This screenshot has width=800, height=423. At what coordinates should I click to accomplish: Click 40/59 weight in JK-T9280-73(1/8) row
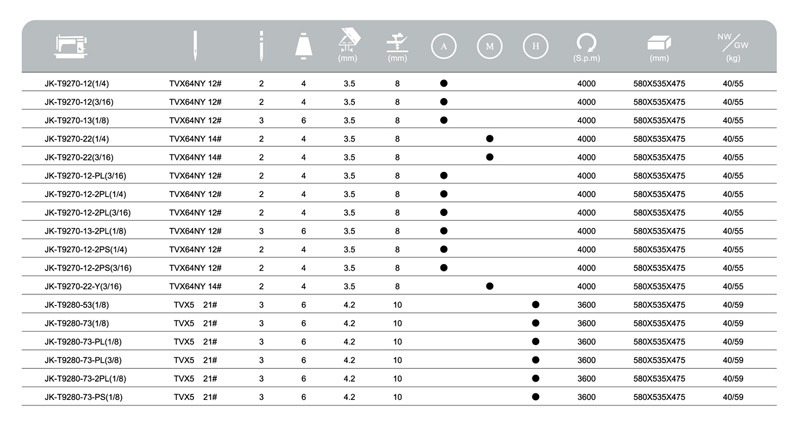coord(733,323)
